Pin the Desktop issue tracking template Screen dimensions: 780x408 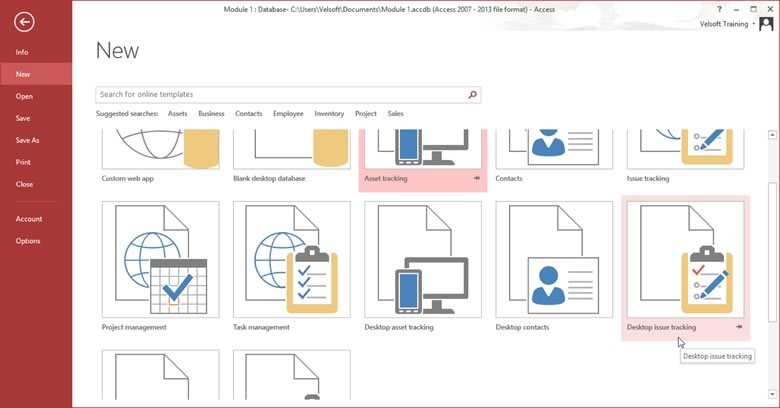[x=739, y=327]
